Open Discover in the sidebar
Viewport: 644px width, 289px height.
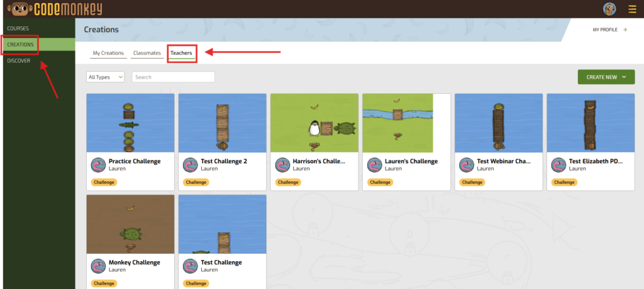pyautogui.click(x=18, y=61)
